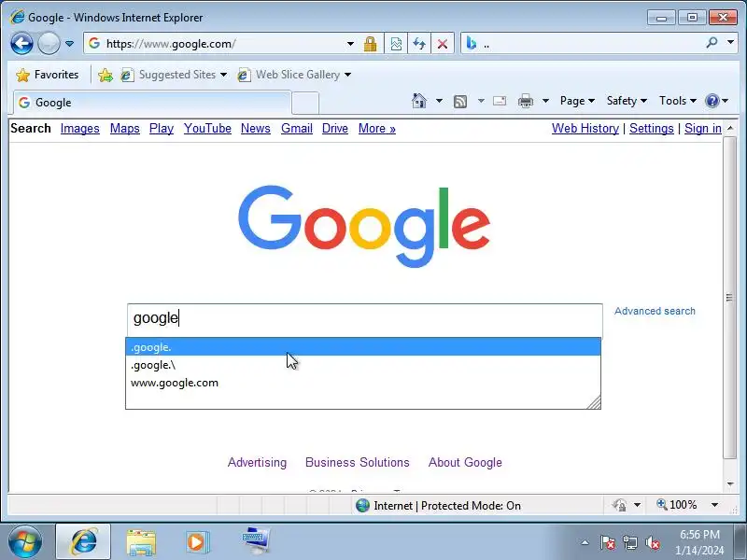Open the Maps link
Image resolution: width=747 pixels, height=560 pixels.
click(125, 129)
